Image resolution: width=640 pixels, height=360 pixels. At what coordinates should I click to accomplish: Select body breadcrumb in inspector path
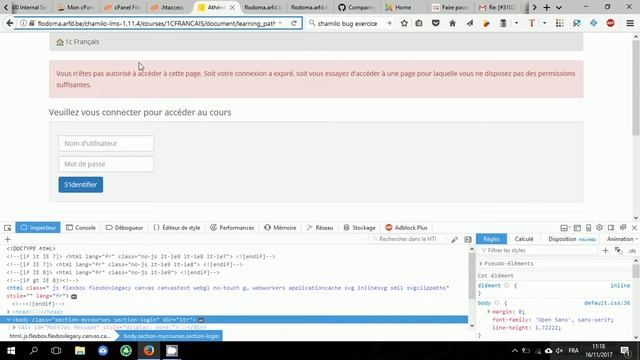[171, 336]
